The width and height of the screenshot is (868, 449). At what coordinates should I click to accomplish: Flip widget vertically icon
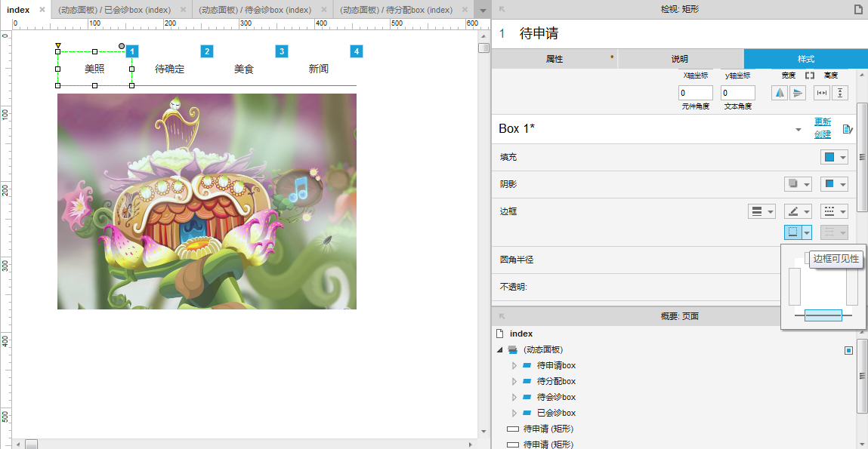797,93
